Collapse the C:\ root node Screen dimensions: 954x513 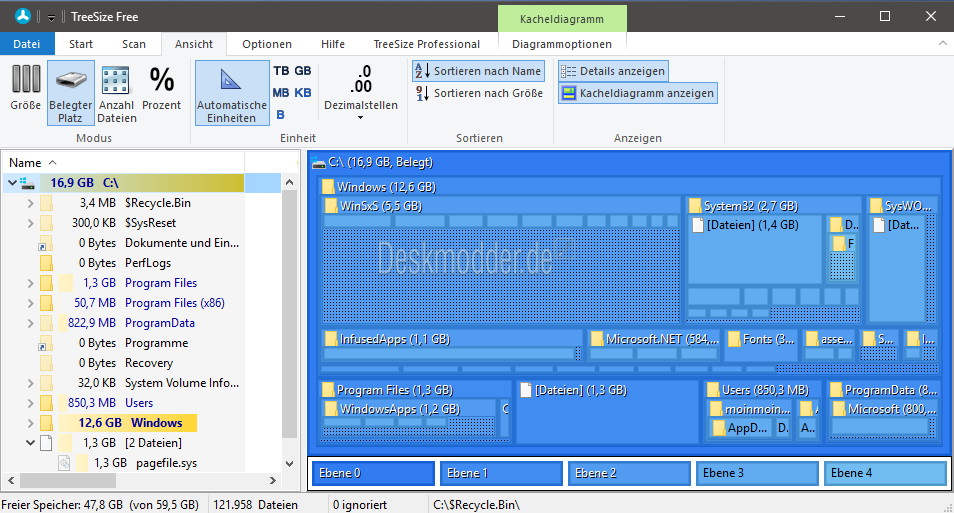(12, 182)
